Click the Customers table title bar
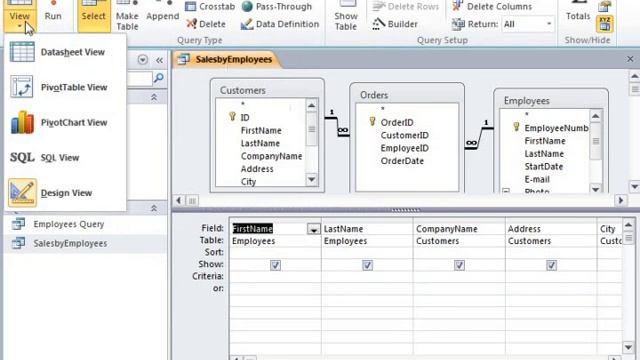This screenshot has width=640, height=360. click(267, 90)
